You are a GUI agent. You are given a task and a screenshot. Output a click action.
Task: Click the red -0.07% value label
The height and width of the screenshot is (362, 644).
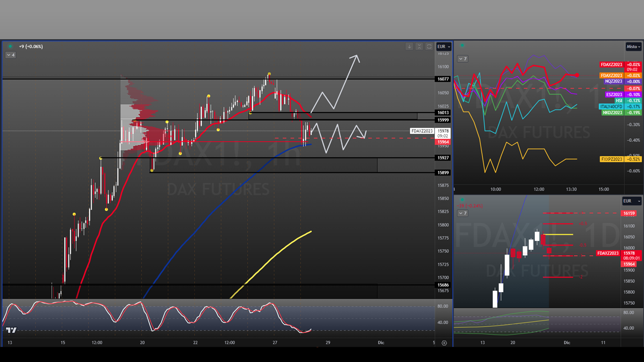pos(633,88)
